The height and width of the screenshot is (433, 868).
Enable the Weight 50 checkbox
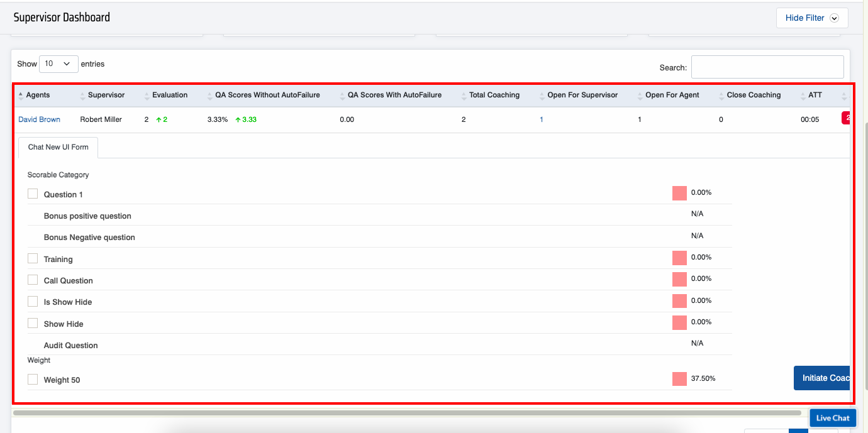[x=33, y=380]
